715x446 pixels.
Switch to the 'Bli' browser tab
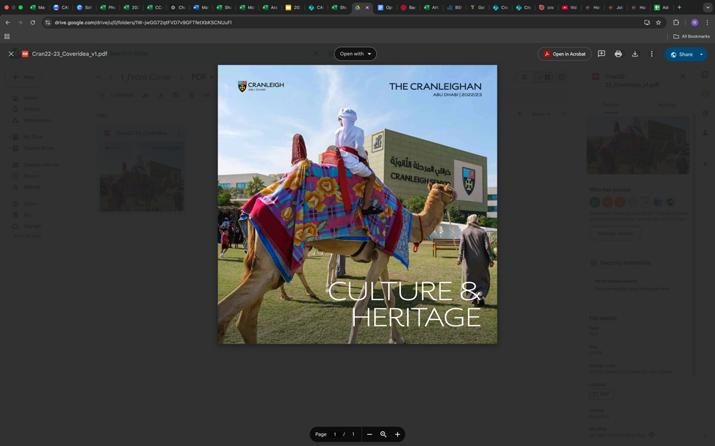coord(454,8)
